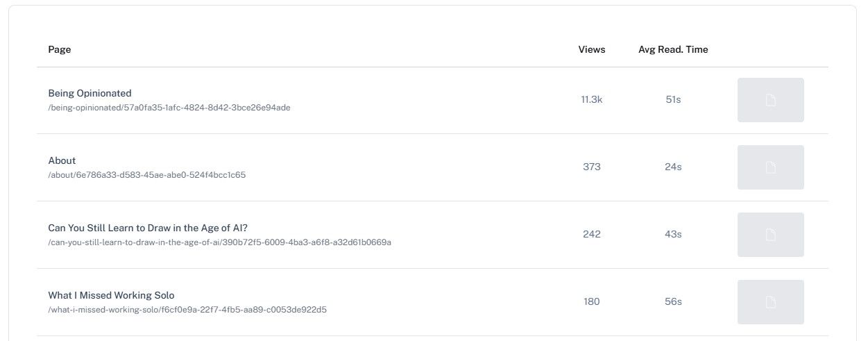This screenshot has width=868, height=341.
Task: Open the What I Missed Working Solo title
Action: point(111,295)
